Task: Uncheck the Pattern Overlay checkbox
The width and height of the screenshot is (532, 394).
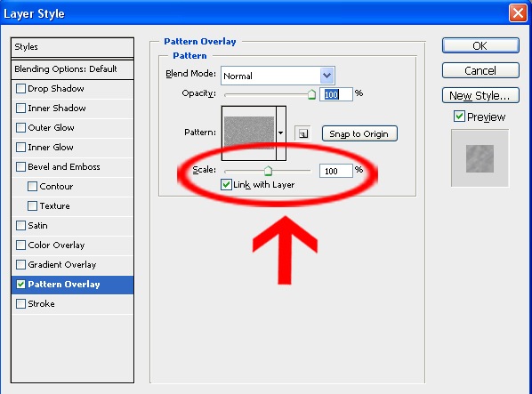Action: click(21, 284)
